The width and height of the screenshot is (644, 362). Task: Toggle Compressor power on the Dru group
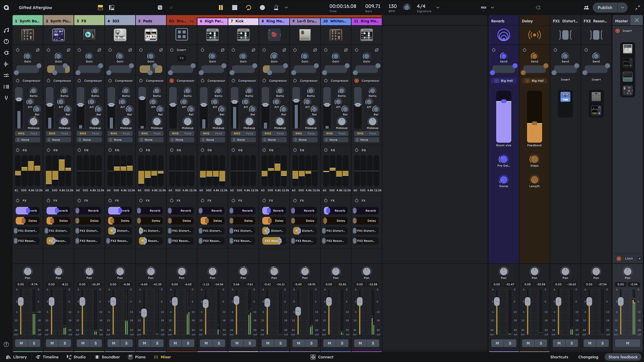point(172,81)
